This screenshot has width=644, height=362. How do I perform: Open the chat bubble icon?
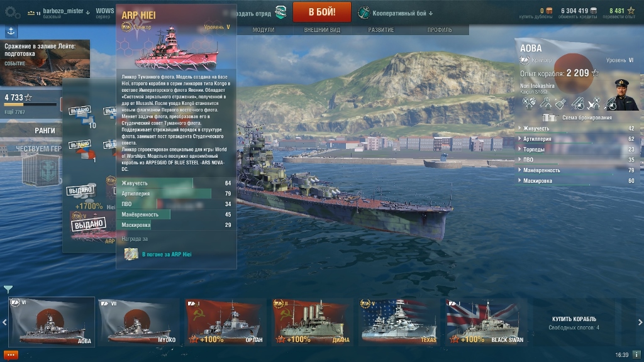[11, 354]
